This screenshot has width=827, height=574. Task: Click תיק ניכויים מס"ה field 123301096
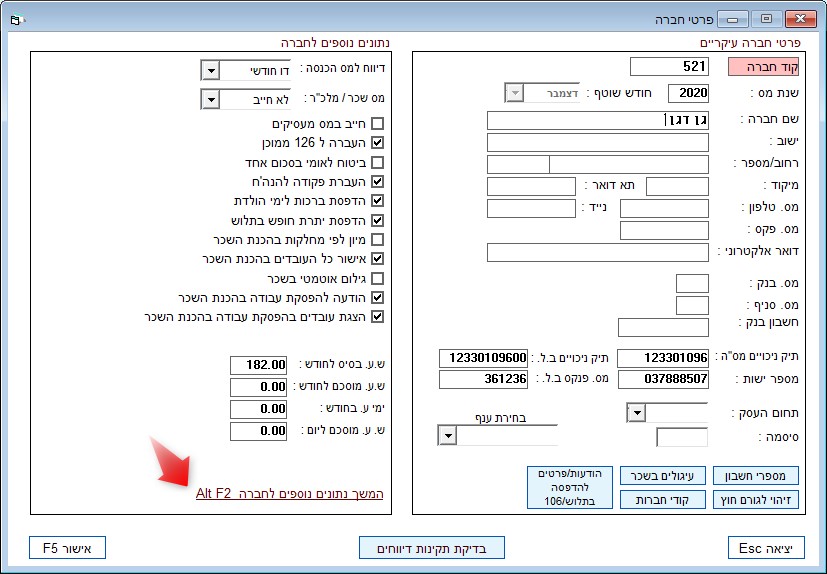click(663, 358)
